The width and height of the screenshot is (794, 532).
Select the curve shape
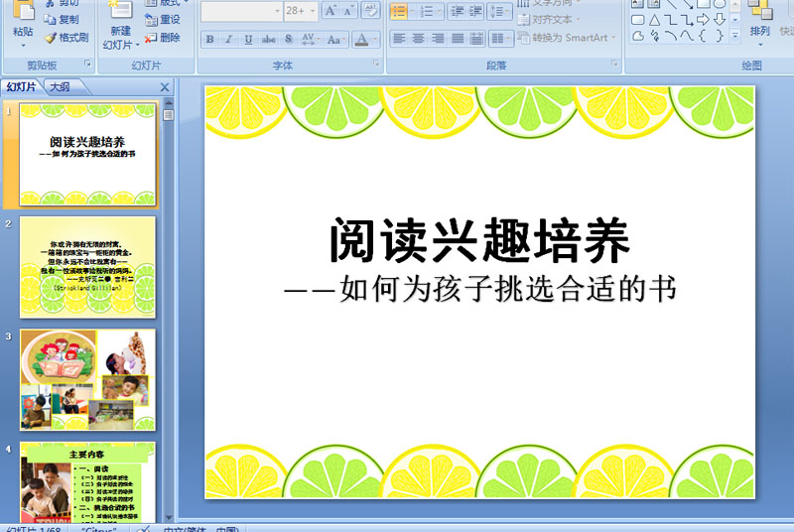[x=687, y=36]
